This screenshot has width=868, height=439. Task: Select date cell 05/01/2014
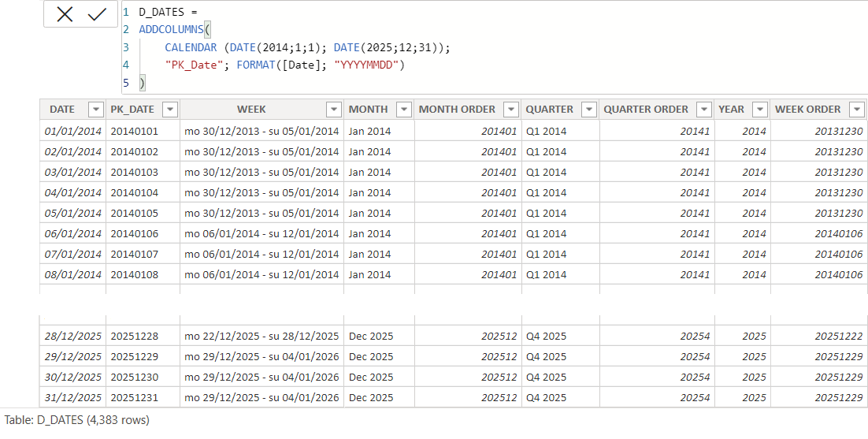(x=72, y=213)
